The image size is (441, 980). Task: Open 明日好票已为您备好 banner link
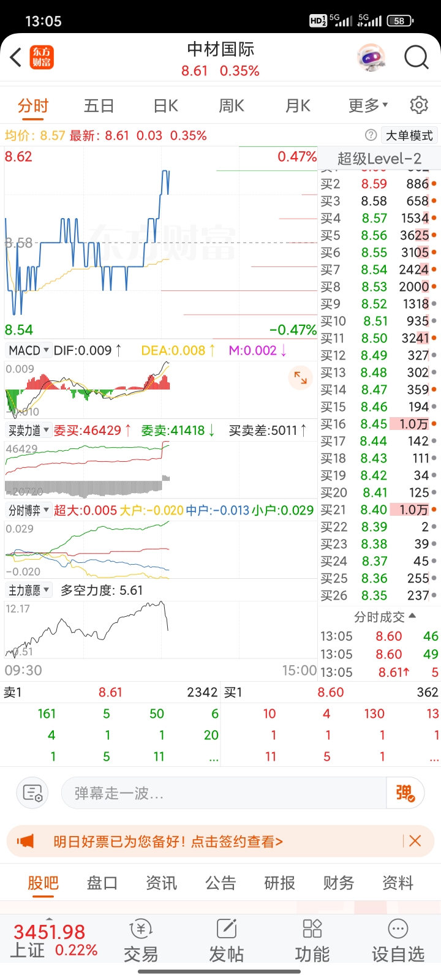click(168, 841)
